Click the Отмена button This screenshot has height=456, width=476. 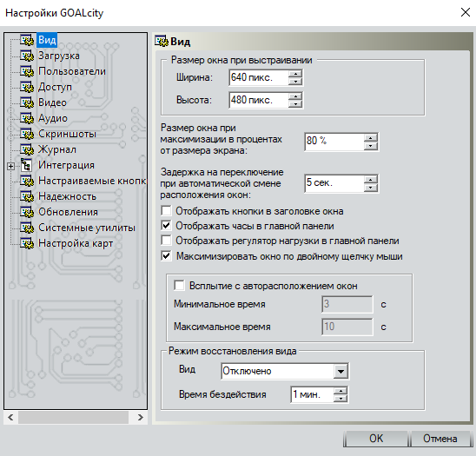[440, 439]
